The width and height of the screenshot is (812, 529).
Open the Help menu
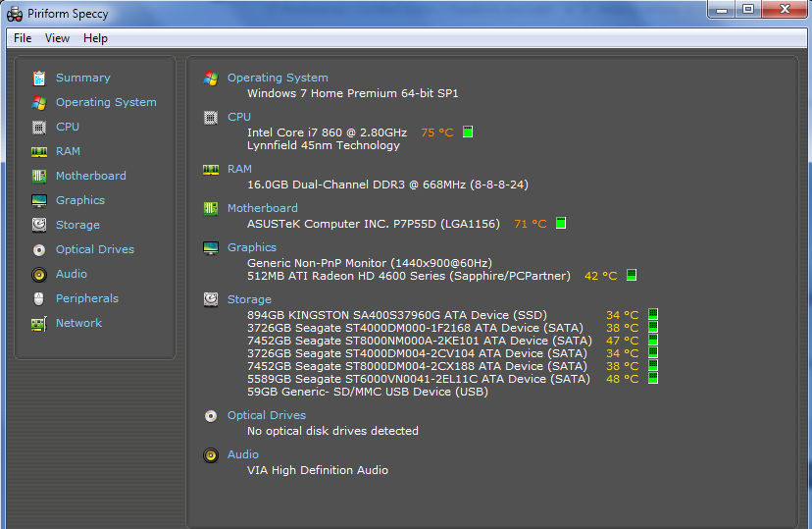click(95, 38)
